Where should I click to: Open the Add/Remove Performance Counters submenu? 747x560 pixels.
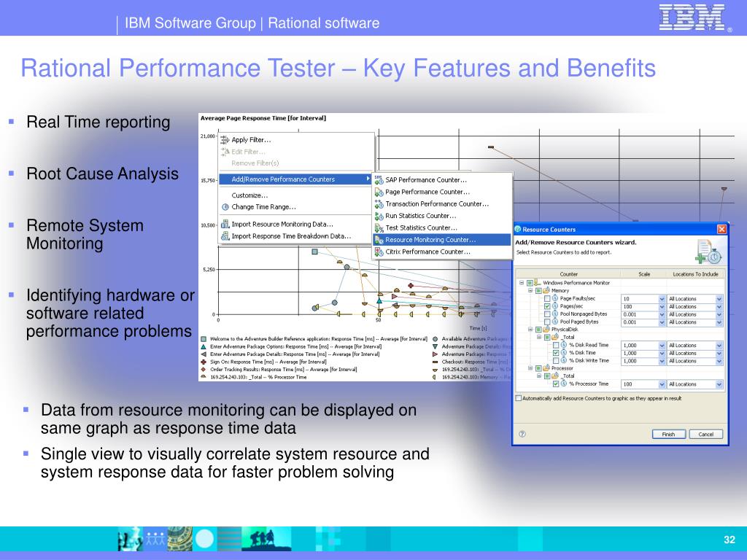click(295, 179)
